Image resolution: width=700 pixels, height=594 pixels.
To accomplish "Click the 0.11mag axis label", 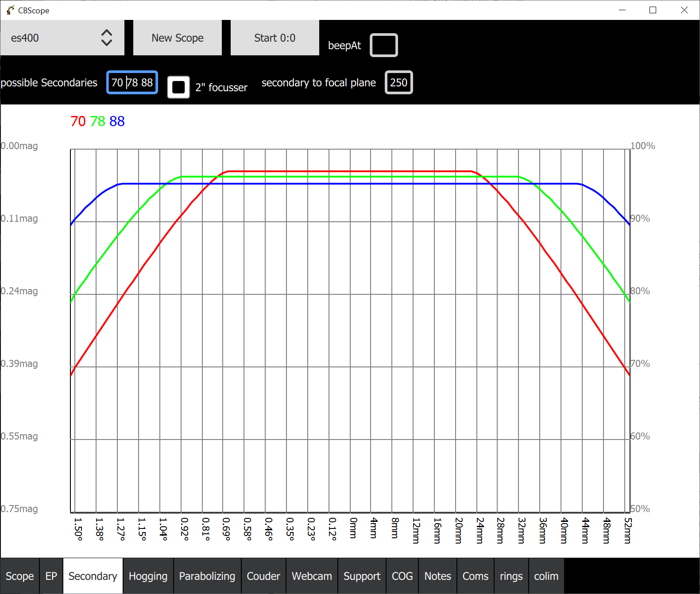I will (x=19, y=218).
